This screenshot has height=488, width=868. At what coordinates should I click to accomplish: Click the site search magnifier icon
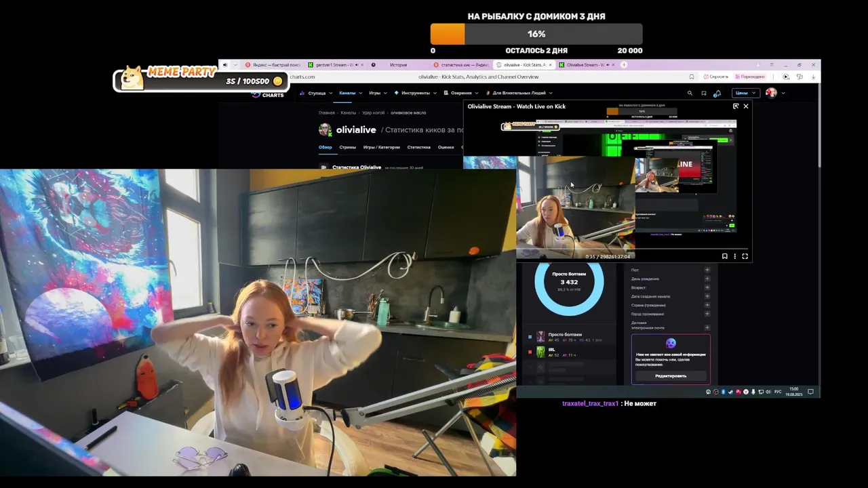pyautogui.click(x=690, y=93)
